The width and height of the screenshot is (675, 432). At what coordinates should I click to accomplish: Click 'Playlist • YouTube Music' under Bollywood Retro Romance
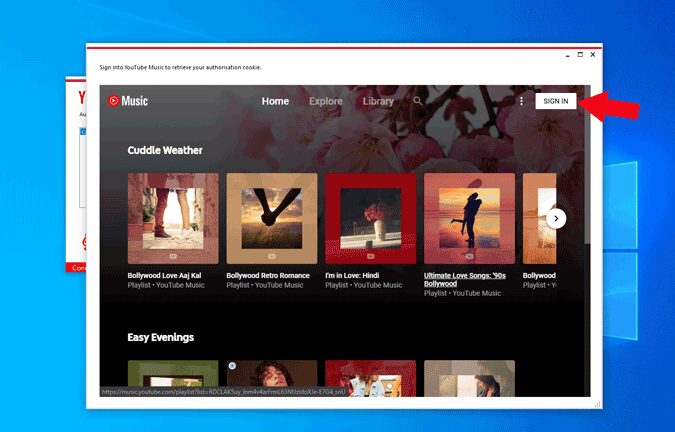265,285
